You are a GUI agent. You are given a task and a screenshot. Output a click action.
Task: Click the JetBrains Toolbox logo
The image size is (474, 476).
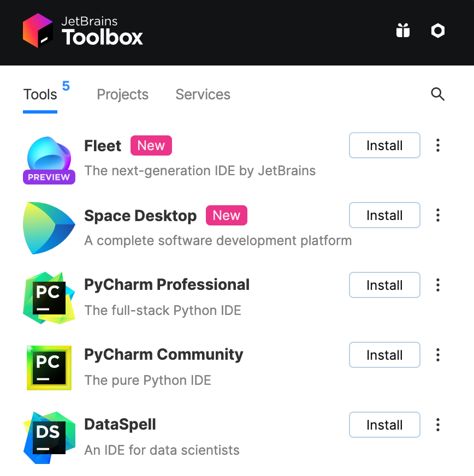click(x=82, y=31)
